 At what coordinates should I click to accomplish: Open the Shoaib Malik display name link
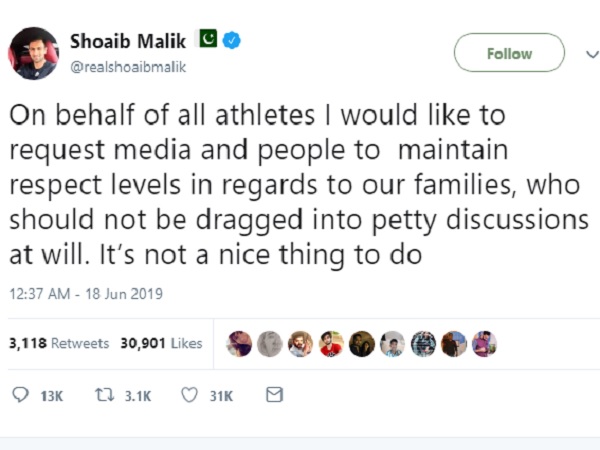click(x=128, y=41)
